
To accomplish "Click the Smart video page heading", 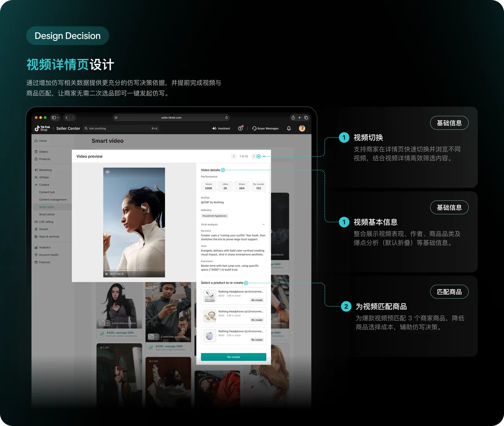I will (107, 141).
